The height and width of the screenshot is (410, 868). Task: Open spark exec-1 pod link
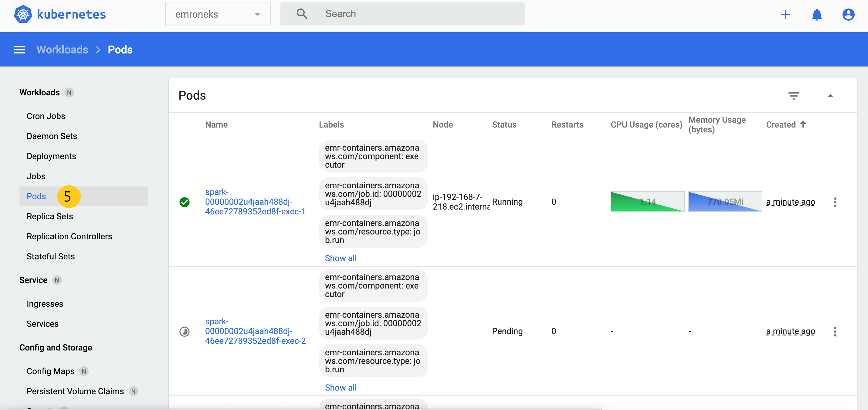tap(255, 202)
